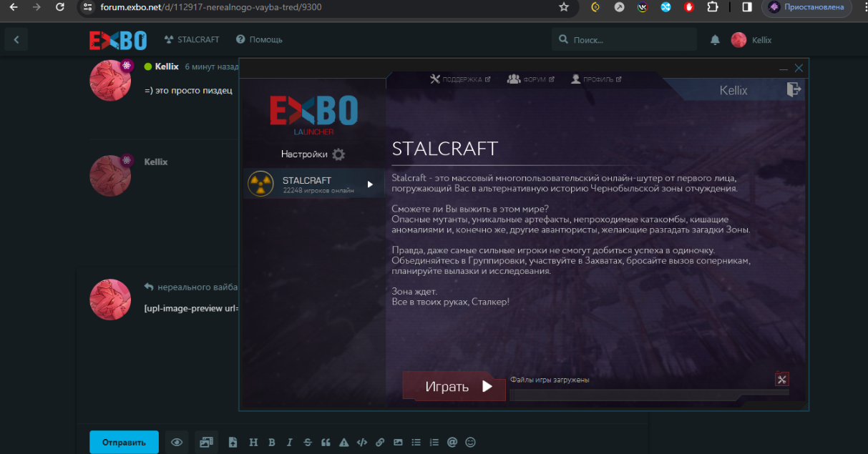Open the Chrome profile 'Приостановлена' button
The width and height of the screenshot is (868, 454).
pos(806,7)
